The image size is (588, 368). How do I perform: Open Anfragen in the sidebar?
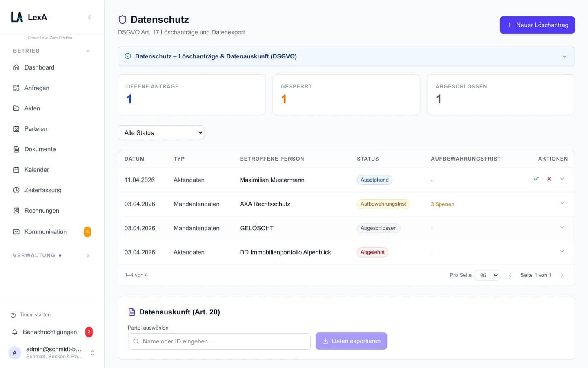pyautogui.click(x=52, y=88)
